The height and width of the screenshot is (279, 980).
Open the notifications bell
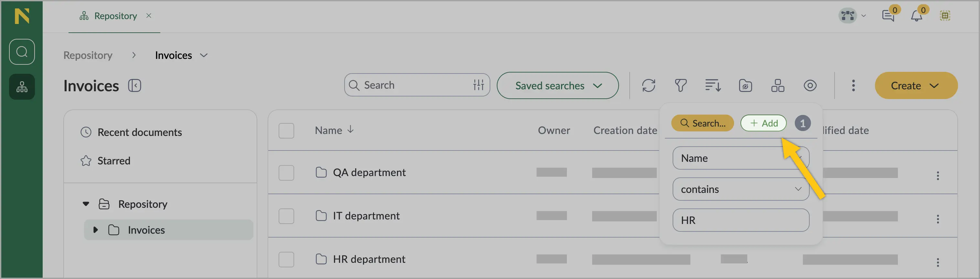[x=916, y=16]
